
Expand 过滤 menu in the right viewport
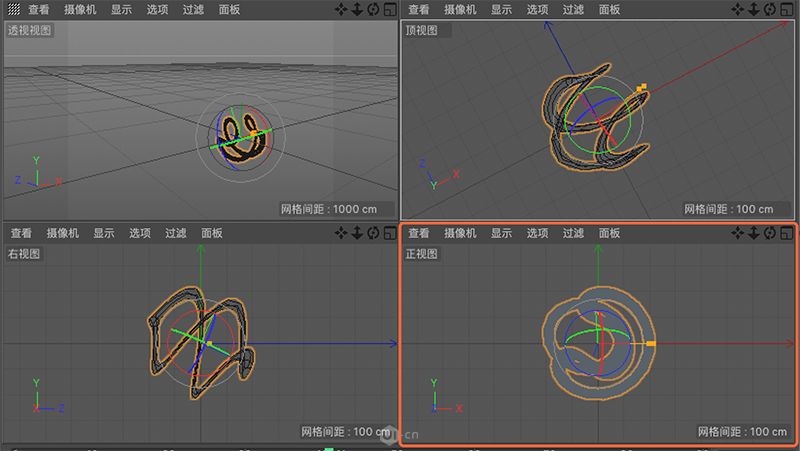pos(176,233)
